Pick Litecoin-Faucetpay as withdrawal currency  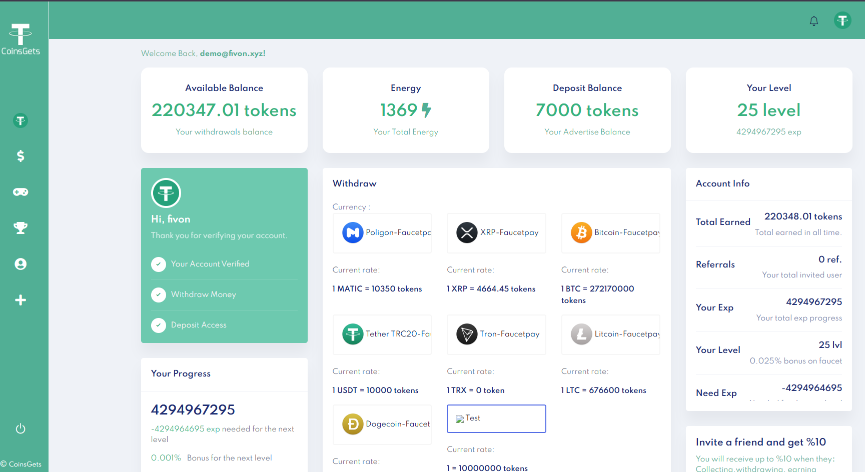click(x=610, y=334)
